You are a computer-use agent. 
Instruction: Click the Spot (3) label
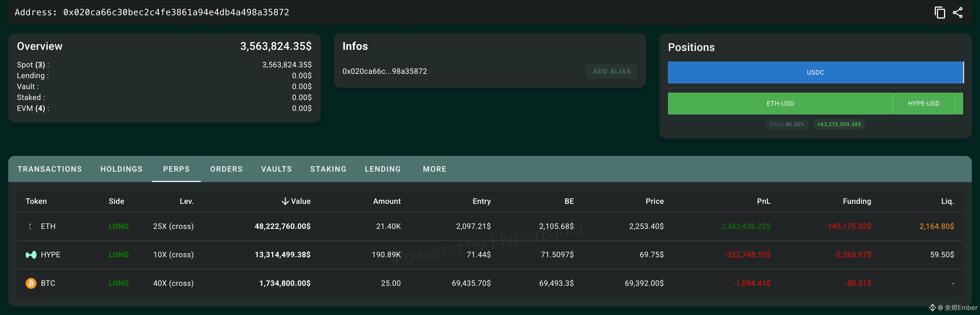33,65
